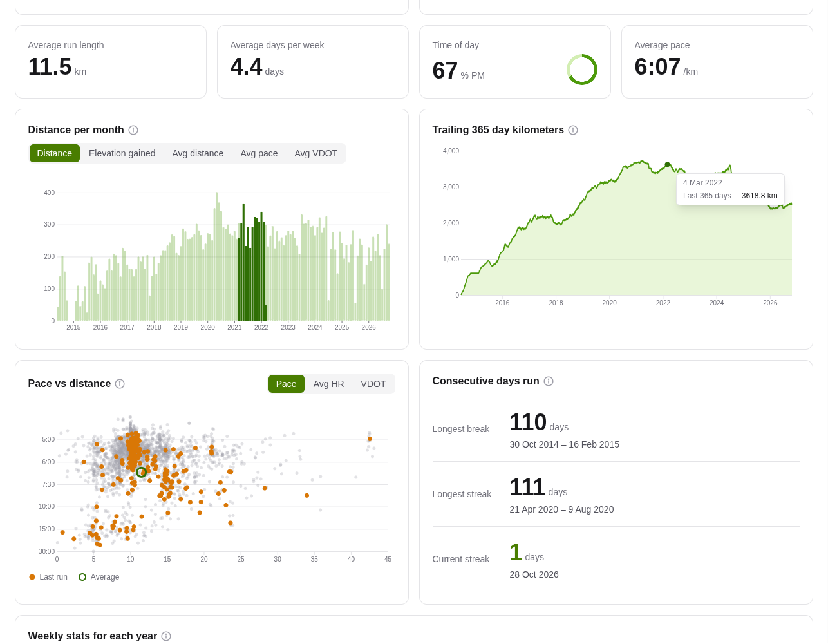Switch monthly chart to Avg distance
This screenshot has height=644, width=828.
[198, 153]
